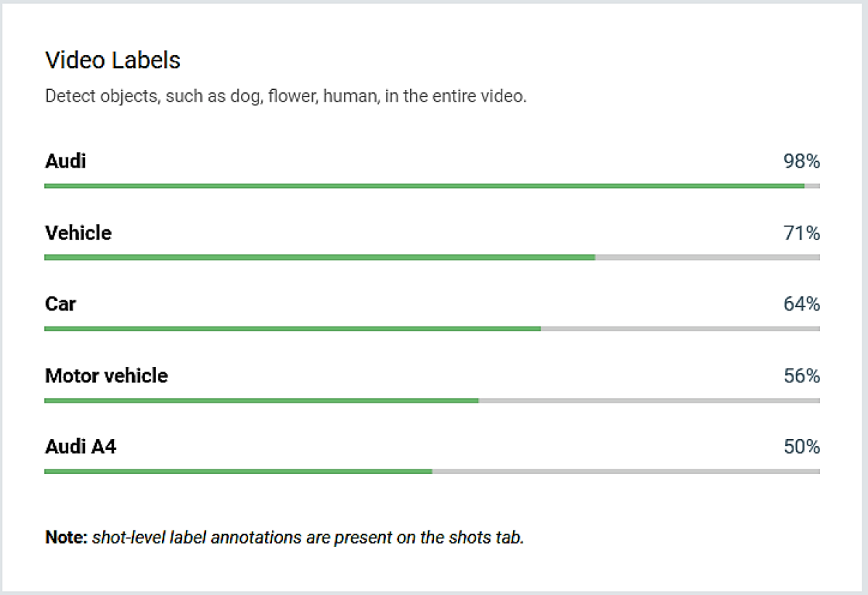Click the Car label text
Viewport: 868px width, 595px height.
coord(60,304)
